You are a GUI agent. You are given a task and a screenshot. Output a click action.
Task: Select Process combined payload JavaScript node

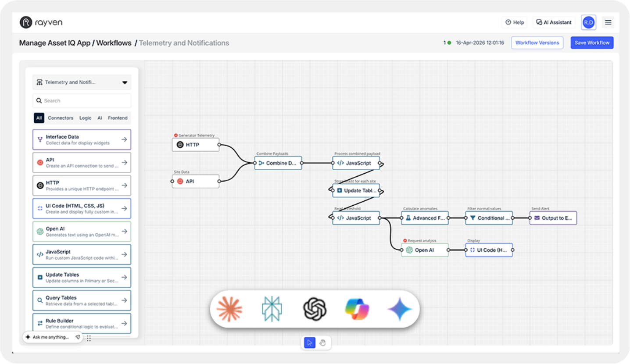pyautogui.click(x=356, y=163)
